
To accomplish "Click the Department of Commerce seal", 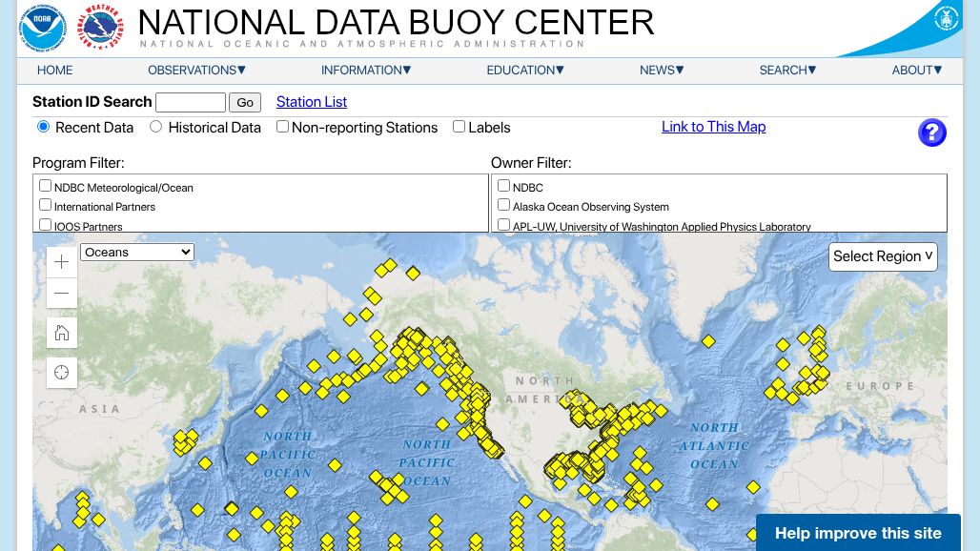I will [x=946, y=19].
